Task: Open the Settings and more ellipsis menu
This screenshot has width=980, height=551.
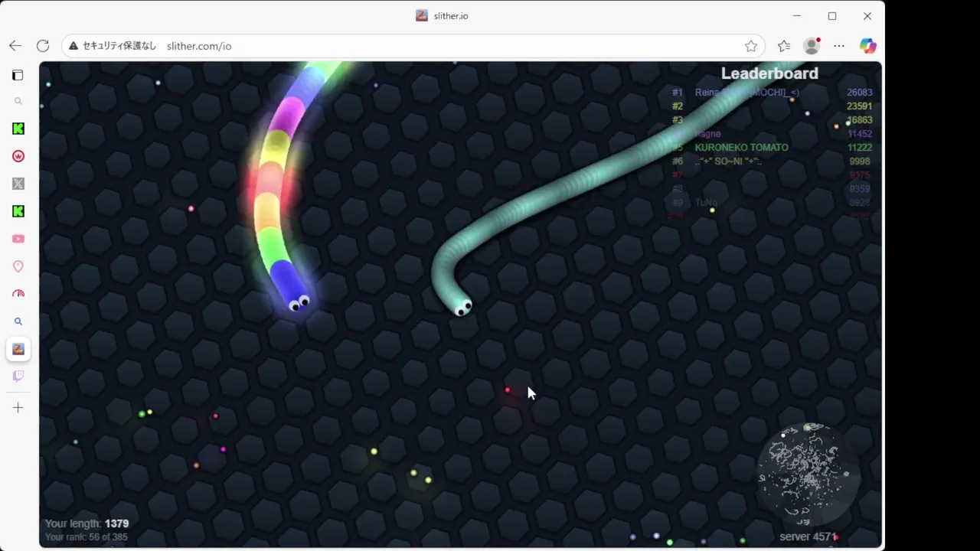Action: click(x=839, y=46)
